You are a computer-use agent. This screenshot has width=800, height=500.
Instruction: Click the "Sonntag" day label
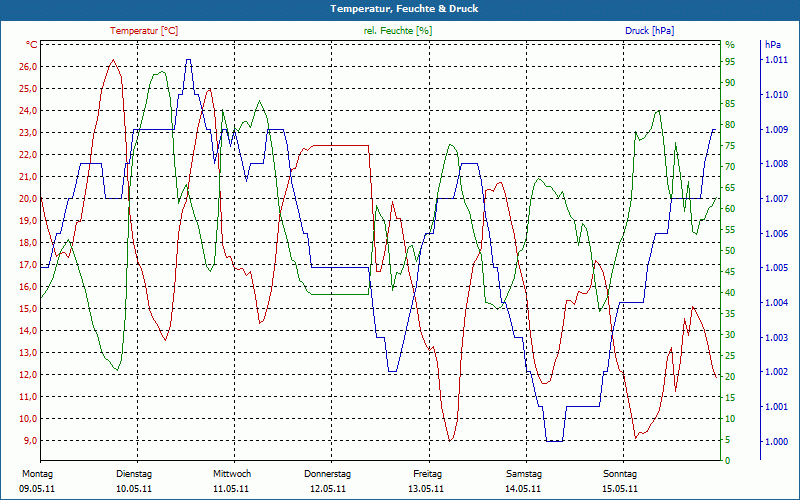tap(619, 474)
